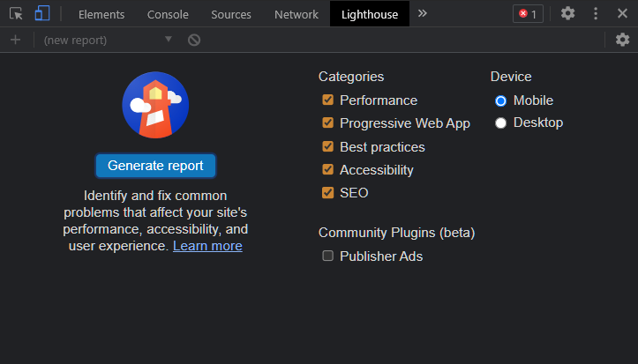Switch to the Console tab
The width and height of the screenshot is (638, 364).
click(168, 14)
